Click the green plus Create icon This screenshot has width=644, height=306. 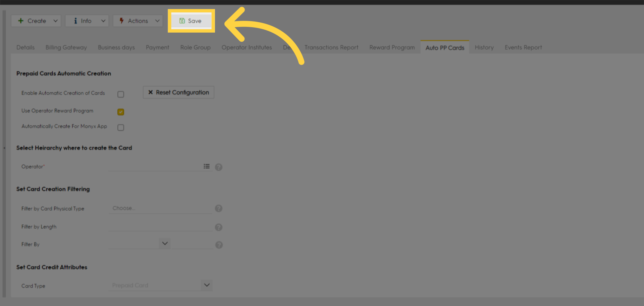coord(21,21)
